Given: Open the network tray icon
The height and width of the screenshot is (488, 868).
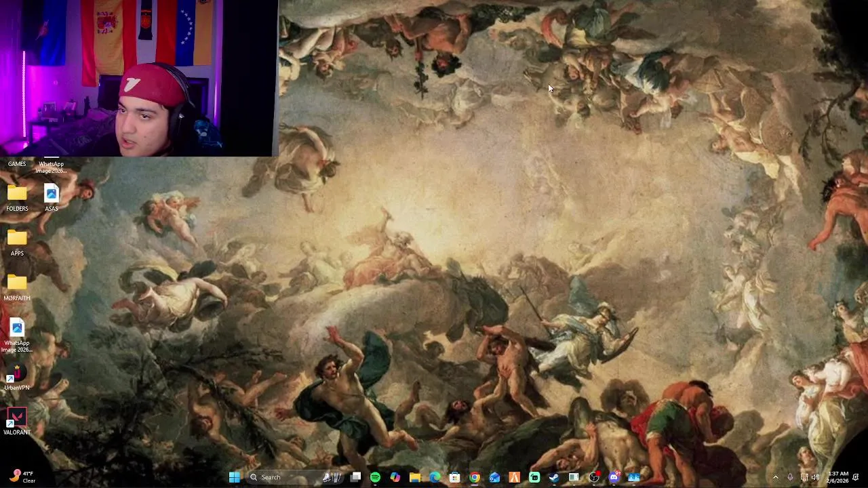Looking at the screenshot, I should click(x=804, y=477).
